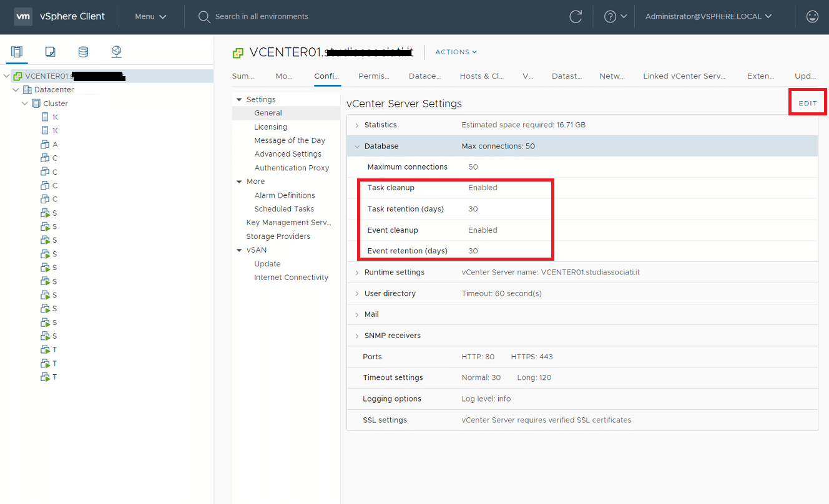Open the Extensions tab
Image resolution: width=829 pixels, height=504 pixels.
[x=761, y=76]
